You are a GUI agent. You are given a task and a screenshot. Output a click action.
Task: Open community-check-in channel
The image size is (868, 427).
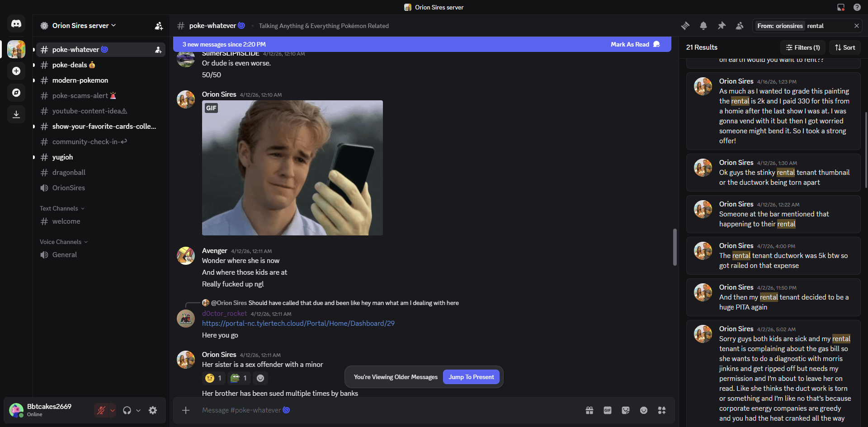tap(101, 142)
